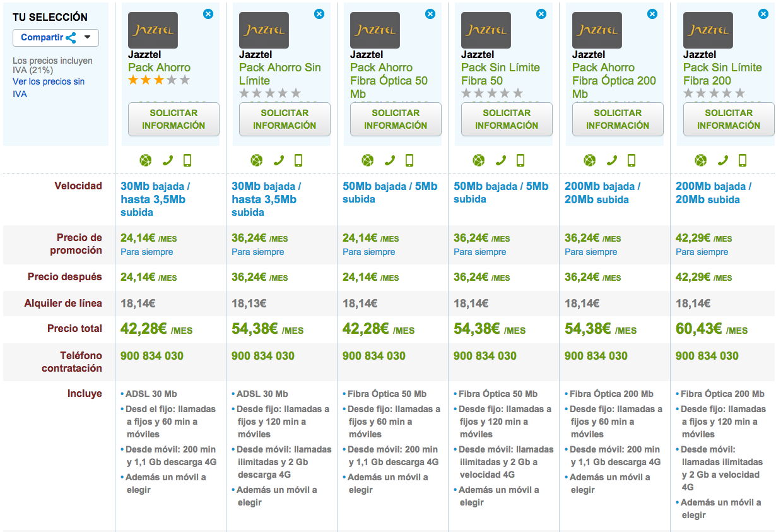Click SOLICITAR INFORMACIÓN for Pack Ahorro
The image size is (776, 532).
coord(173,119)
